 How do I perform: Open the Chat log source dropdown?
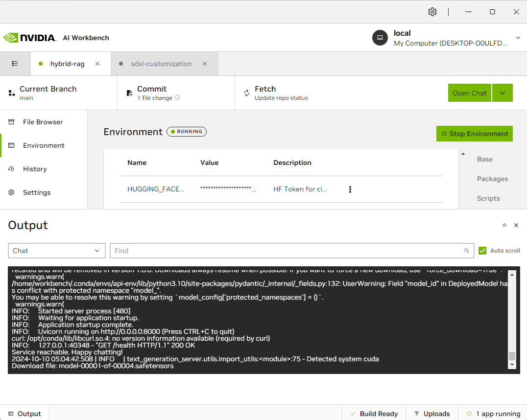pyautogui.click(x=57, y=251)
